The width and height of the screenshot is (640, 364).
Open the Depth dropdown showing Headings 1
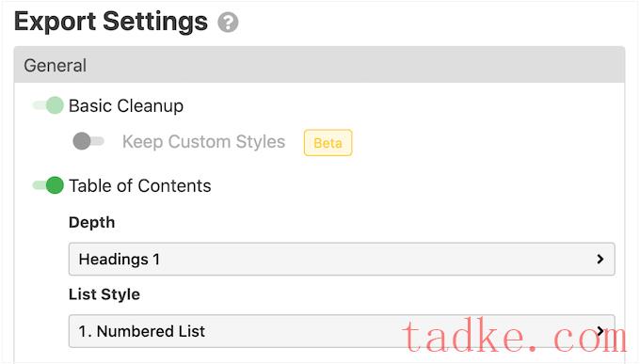coord(342,259)
